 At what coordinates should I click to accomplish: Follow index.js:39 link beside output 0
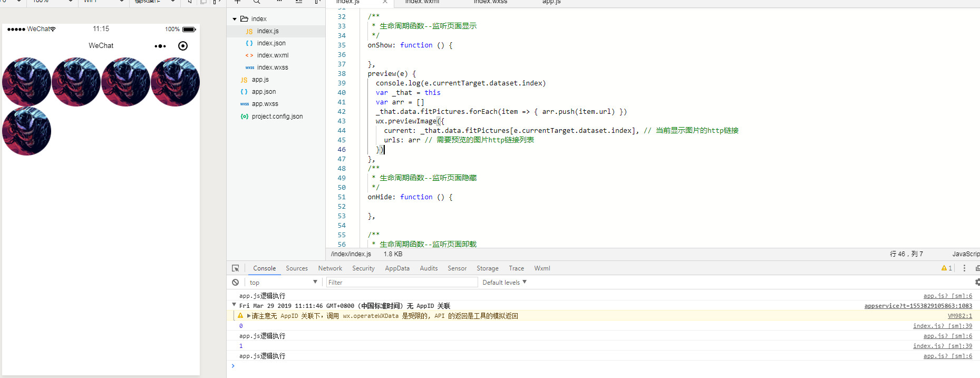click(943, 326)
